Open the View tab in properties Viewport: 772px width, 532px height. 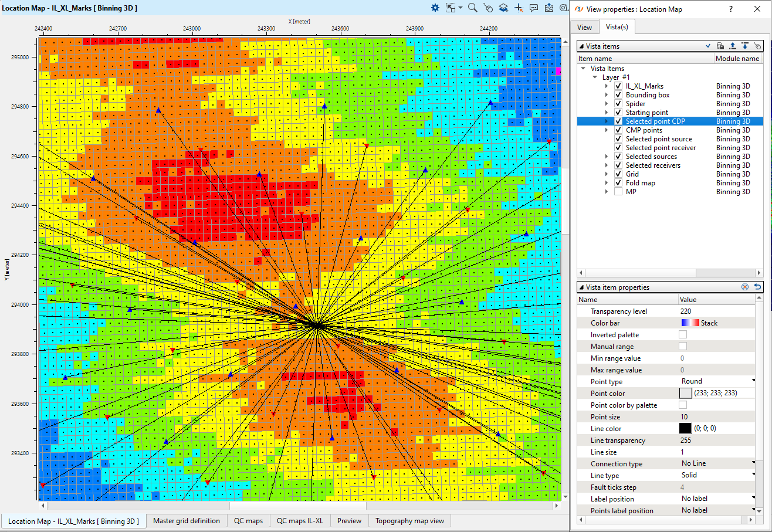(584, 28)
